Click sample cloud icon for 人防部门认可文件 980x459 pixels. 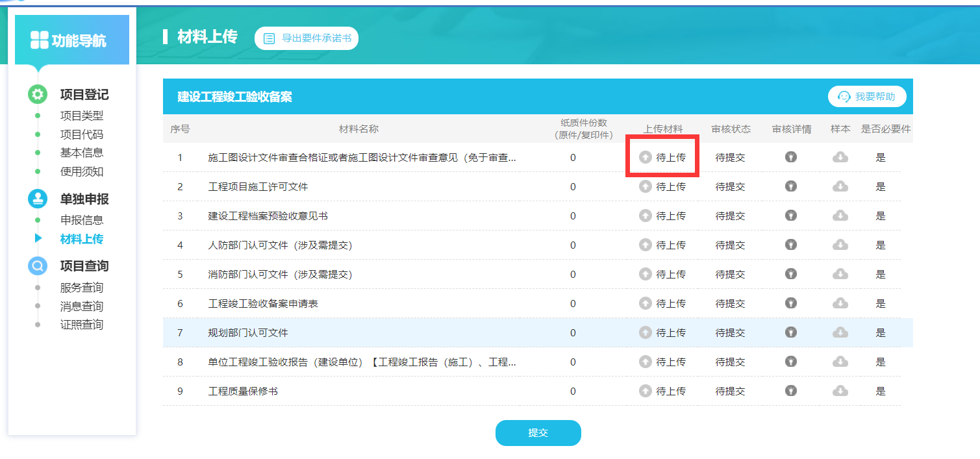[x=840, y=245]
